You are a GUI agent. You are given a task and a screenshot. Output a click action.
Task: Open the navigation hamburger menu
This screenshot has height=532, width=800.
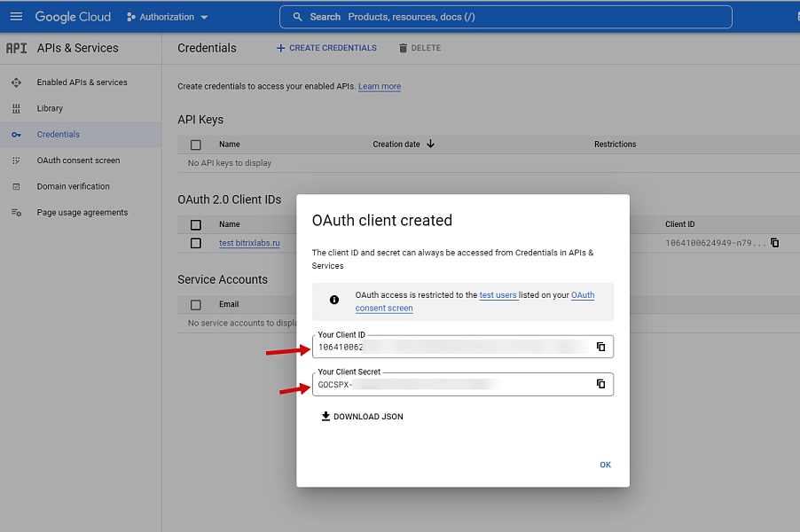click(x=16, y=16)
